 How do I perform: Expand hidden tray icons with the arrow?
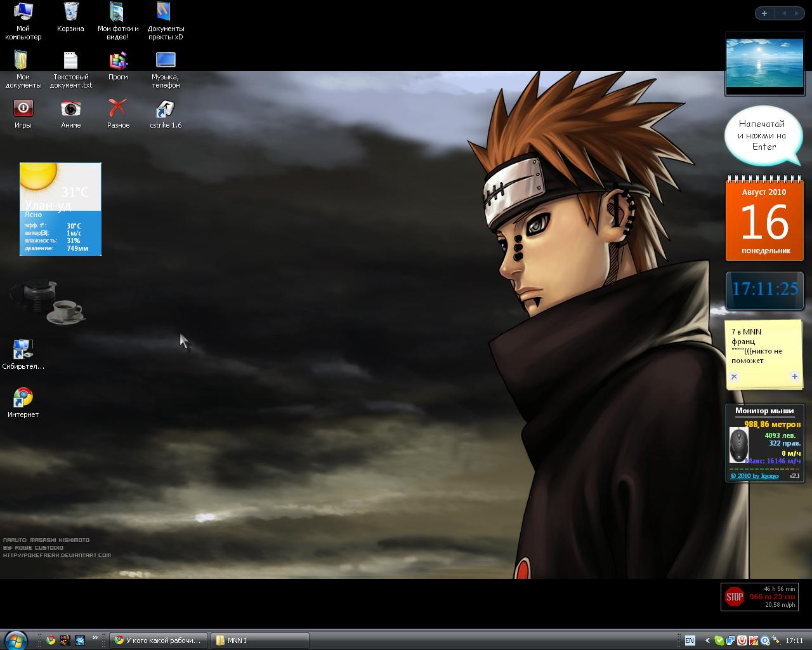coord(707,640)
